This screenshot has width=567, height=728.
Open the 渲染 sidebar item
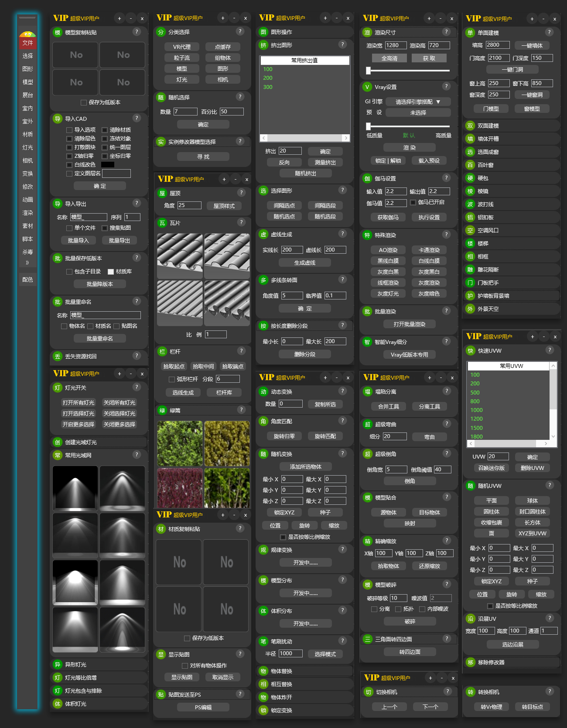[27, 213]
